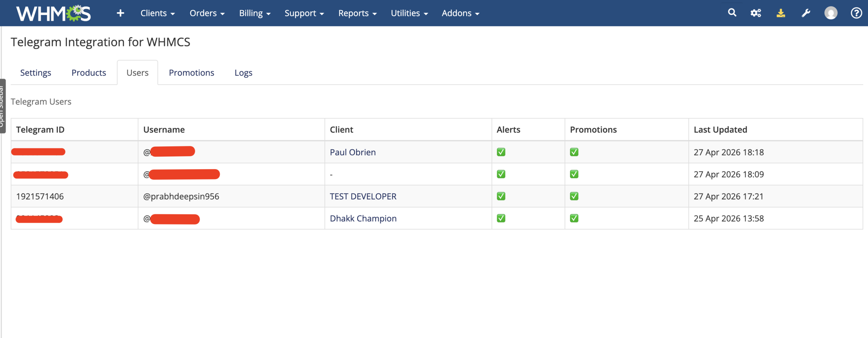
Task: Click date 27 Apr 2026 18:09
Action: [729, 174]
